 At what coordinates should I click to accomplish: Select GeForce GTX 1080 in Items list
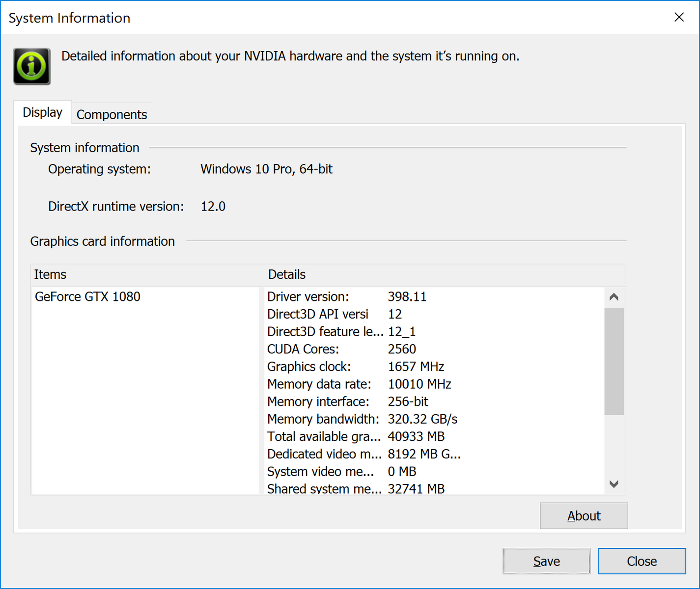click(87, 296)
